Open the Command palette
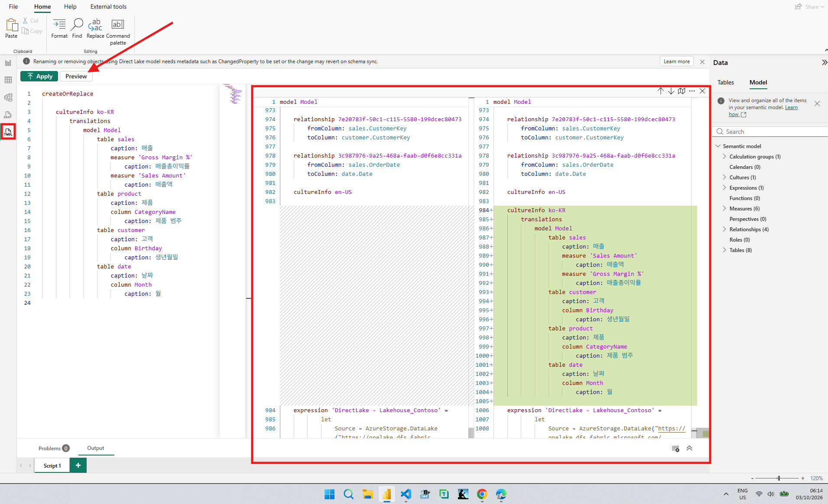Screen dimensions: 828x504 pos(118,32)
